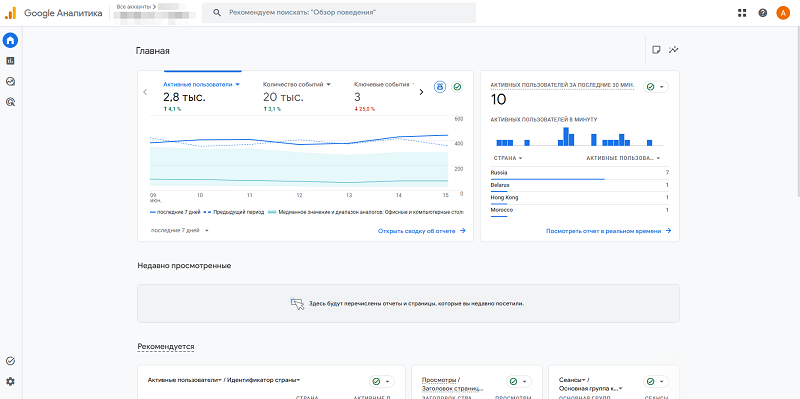
Task: Open Количество событий metric dropdown
Action: point(297,84)
